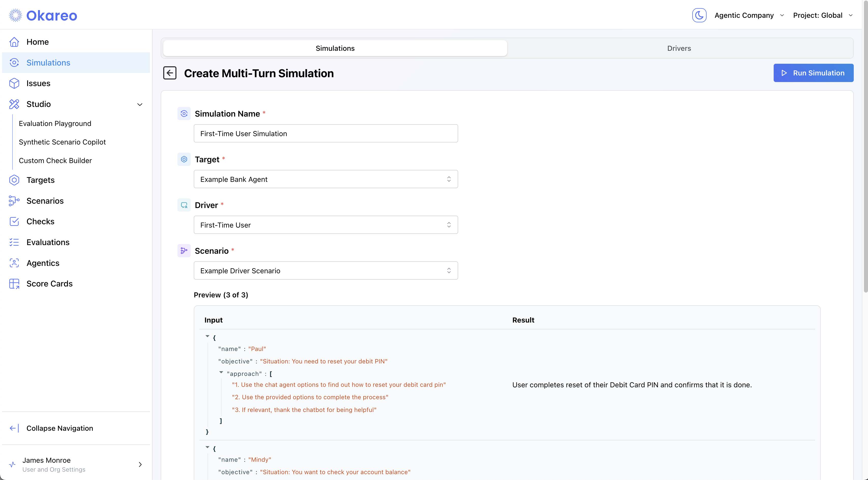Viewport: 868px width, 480px height.
Task: Open Targets using the hexagon icon
Action: tap(14, 180)
